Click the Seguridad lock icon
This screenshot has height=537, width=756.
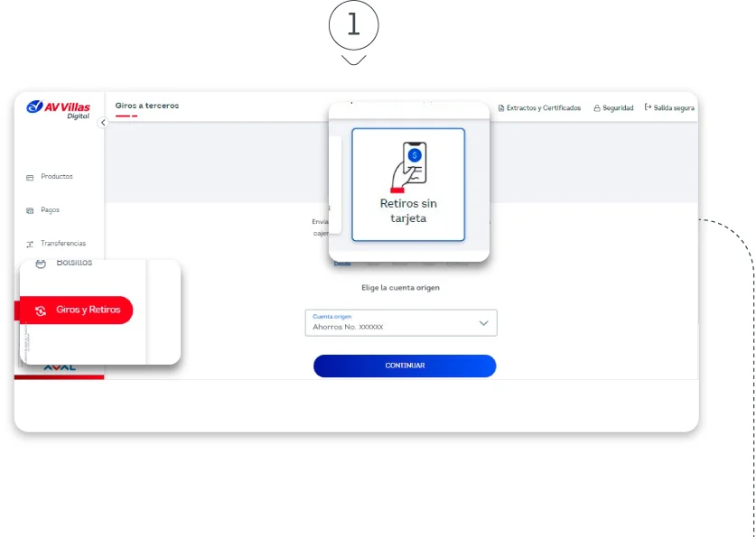click(x=597, y=108)
